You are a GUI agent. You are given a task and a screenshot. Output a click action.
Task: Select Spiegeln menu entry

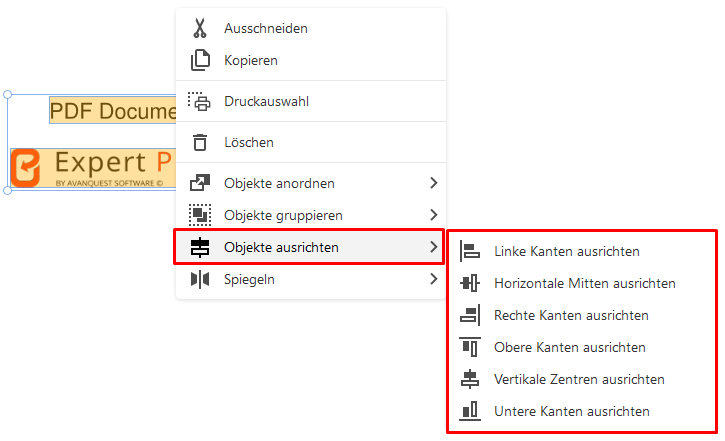click(x=309, y=279)
